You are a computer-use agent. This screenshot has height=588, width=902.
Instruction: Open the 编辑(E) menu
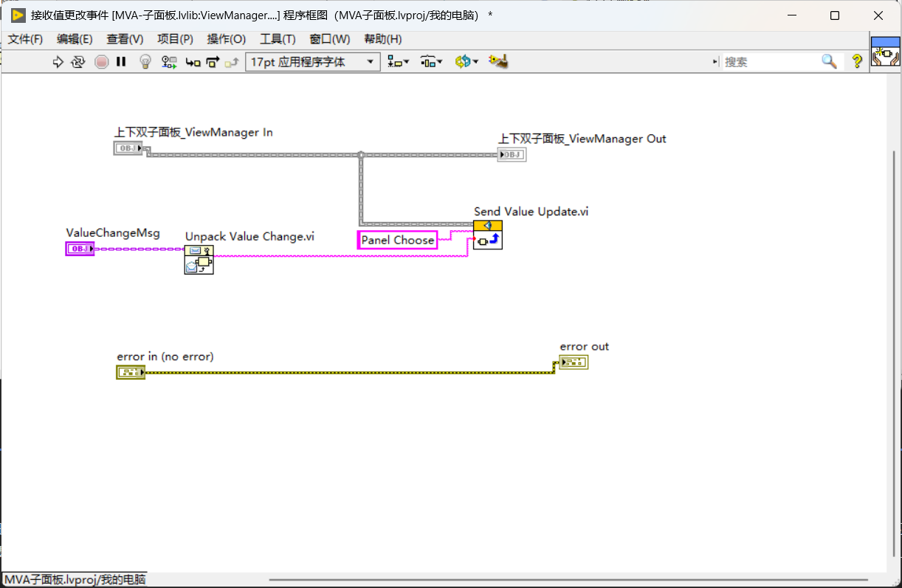pos(75,39)
